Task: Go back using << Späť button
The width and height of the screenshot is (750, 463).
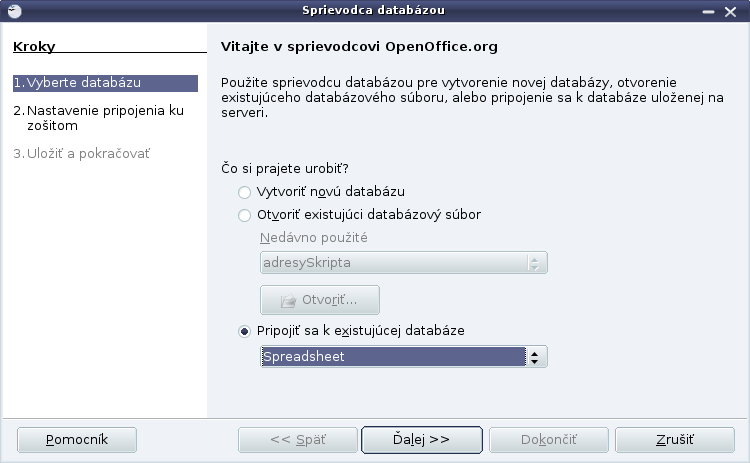Action: coord(298,440)
